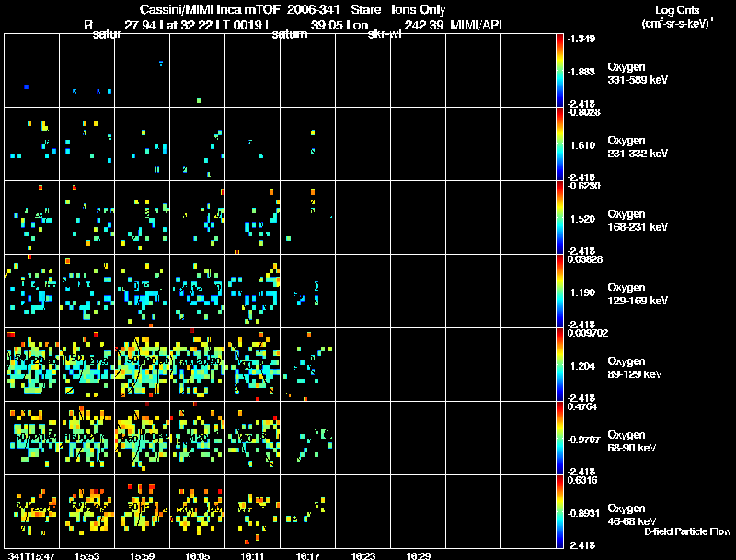Click the 0.009702 color scale value

588,333
